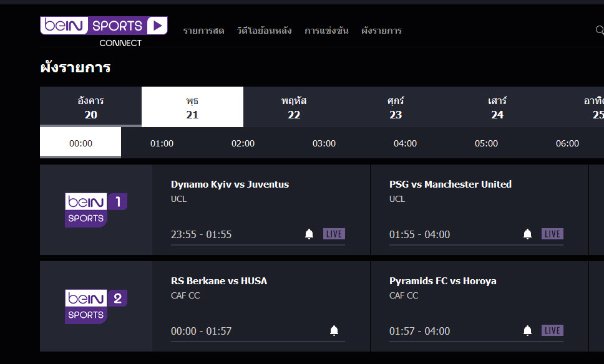Jump to the 06:00 time slot
Image resolution: width=604 pixels, height=364 pixels.
click(567, 143)
